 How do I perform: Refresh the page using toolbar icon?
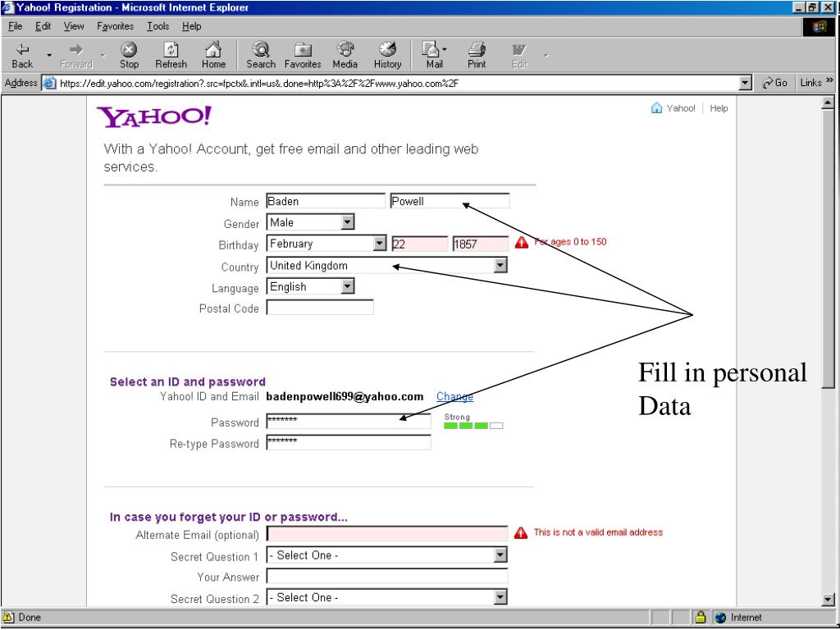[x=171, y=56]
